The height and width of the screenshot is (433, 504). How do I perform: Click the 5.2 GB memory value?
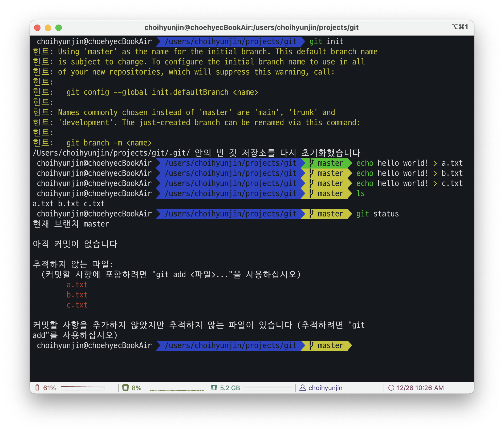230,388
